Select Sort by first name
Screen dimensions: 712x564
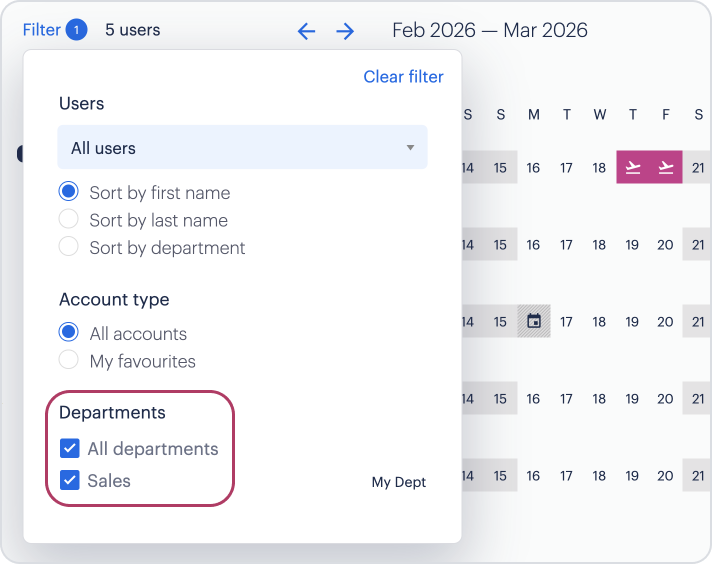69,192
